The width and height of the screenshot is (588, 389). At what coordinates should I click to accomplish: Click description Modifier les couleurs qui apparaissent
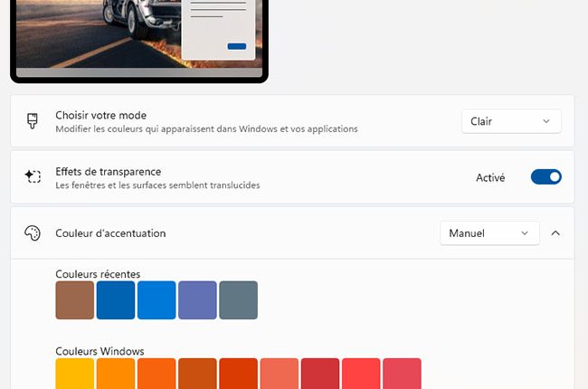click(206, 129)
